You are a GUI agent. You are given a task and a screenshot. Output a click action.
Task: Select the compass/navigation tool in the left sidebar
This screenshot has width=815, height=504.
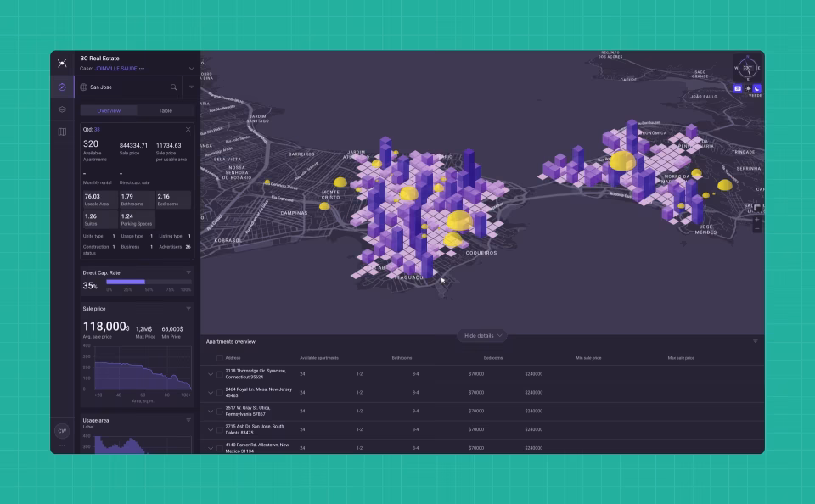pos(62,88)
